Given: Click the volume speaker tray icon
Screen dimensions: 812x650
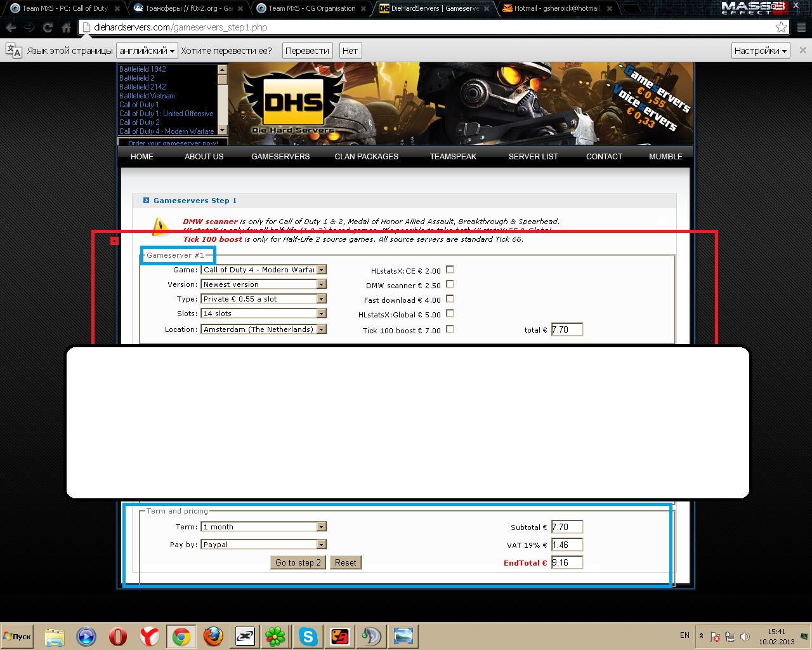Looking at the screenshot, I should tap(745, 637).
